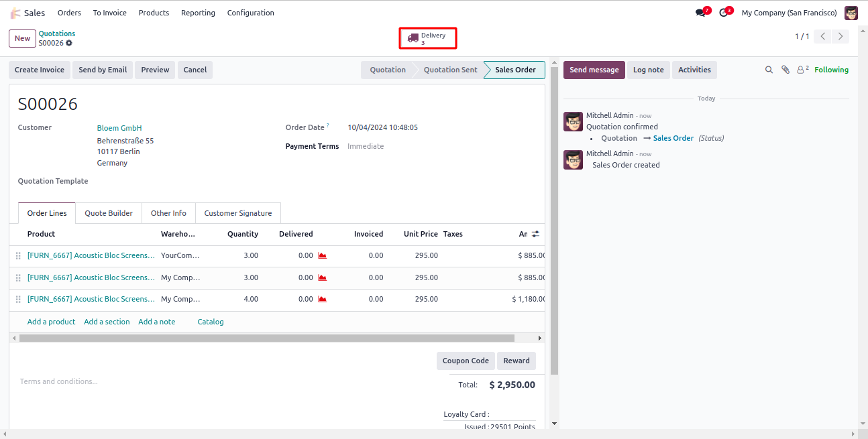This screenshot has width=868, height=439.
Task: Open the company switcher My Company (San Francisco)
Action: 789,13
